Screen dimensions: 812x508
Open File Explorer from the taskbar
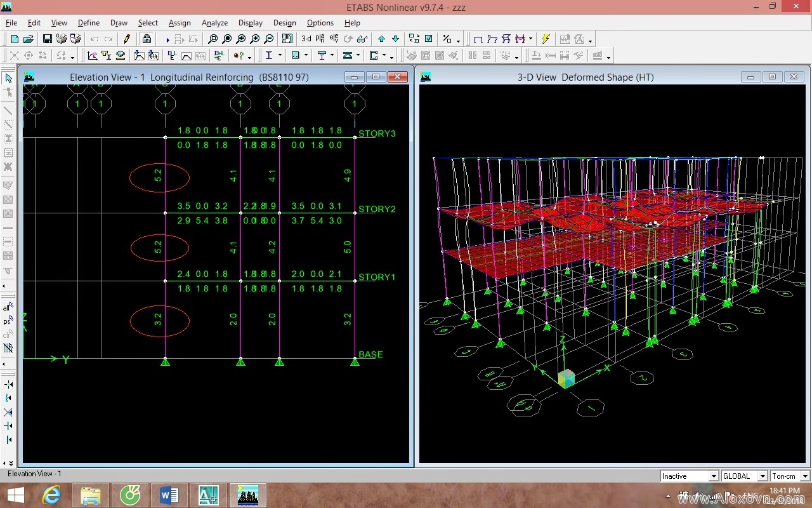pyautogui.click(x=91, y=495)
